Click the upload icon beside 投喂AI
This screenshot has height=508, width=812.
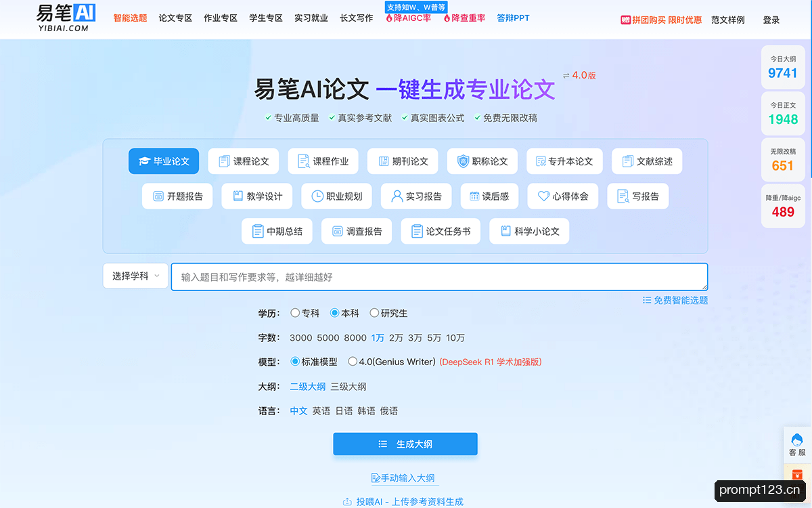point(348,502)
